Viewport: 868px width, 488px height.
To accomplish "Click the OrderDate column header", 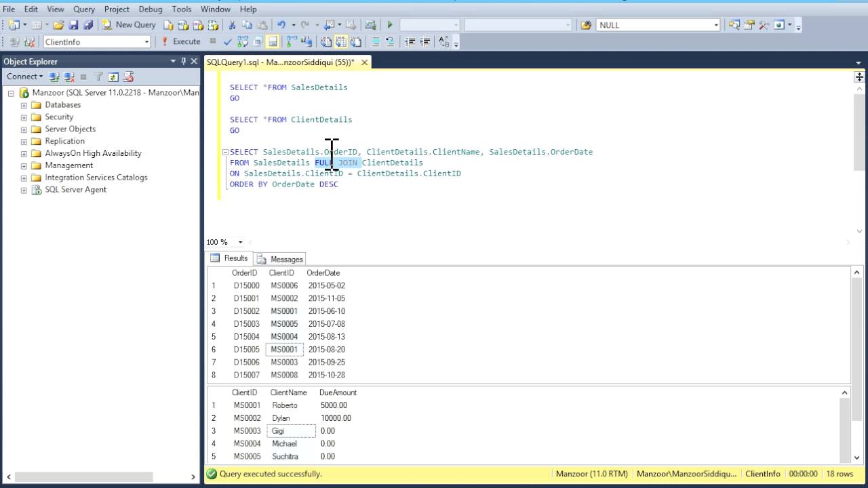I will (x=323, y=273).
